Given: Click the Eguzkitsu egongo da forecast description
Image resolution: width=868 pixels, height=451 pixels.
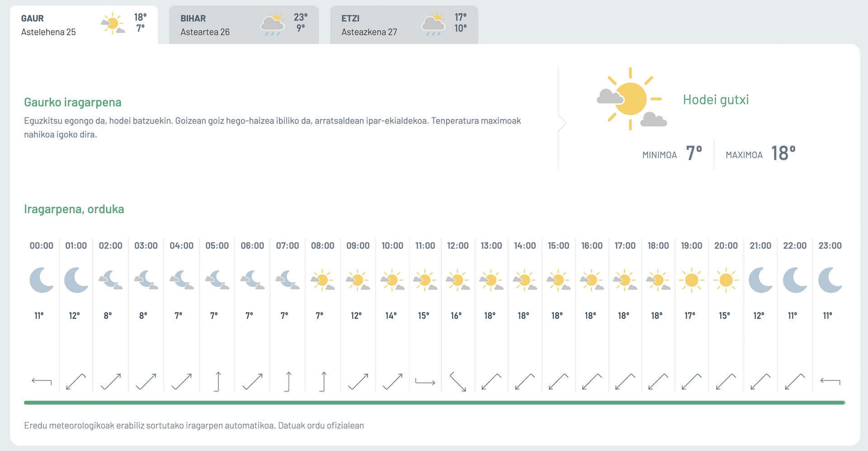Looking at the screenshot, I should pos(273,127).
